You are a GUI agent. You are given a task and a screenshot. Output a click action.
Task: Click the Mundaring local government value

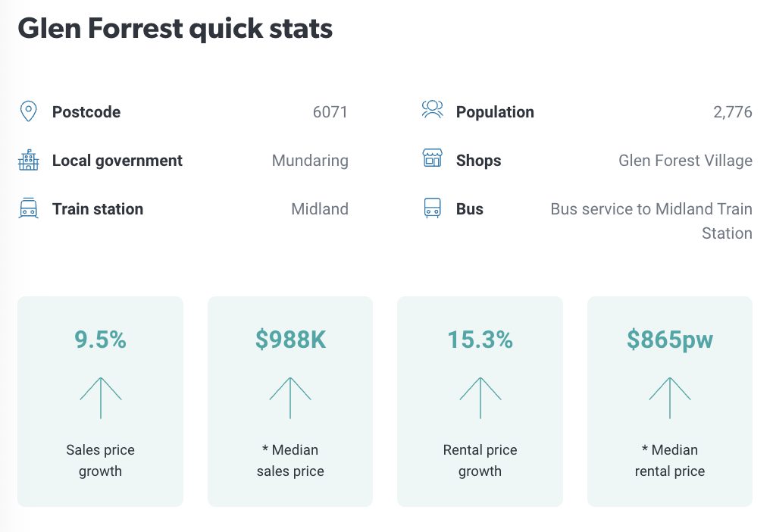(310, 161)
